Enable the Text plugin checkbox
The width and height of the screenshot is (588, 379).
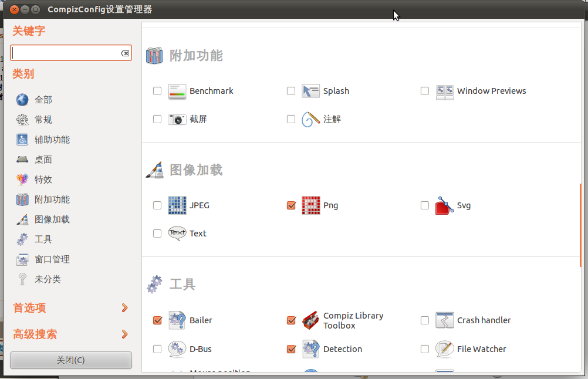pos(157,234)
